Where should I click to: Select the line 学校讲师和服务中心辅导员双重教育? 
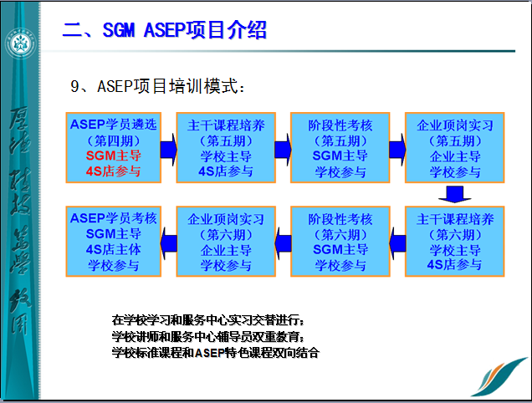coord(207,336)
